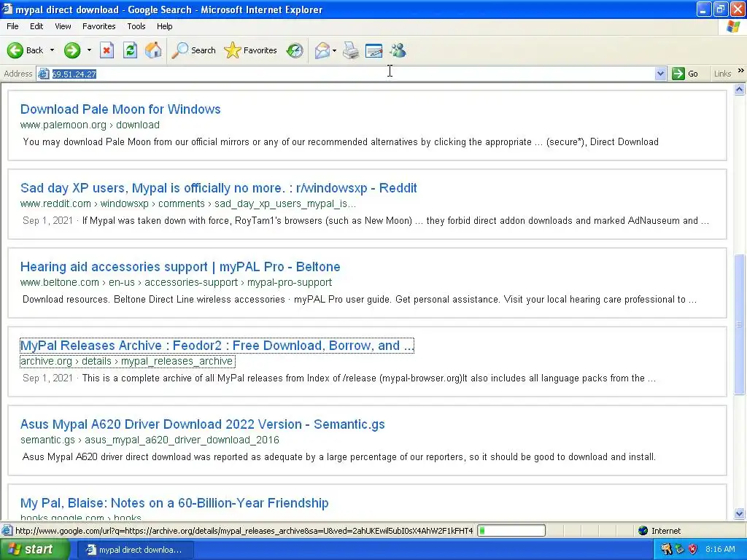Open the Tools menu
This screenshot has width=747, height=560.
click(x=136, y=26)
